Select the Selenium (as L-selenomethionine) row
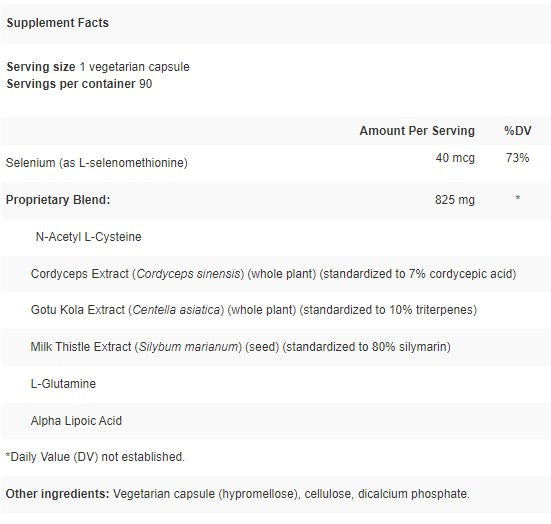The width and height of the screenshot is (551, 524). pos(276,163)
